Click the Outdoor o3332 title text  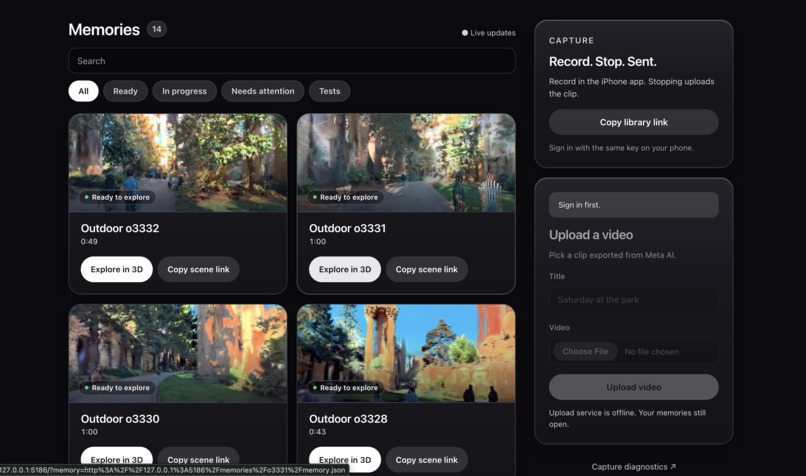click(x=120, y=228)
